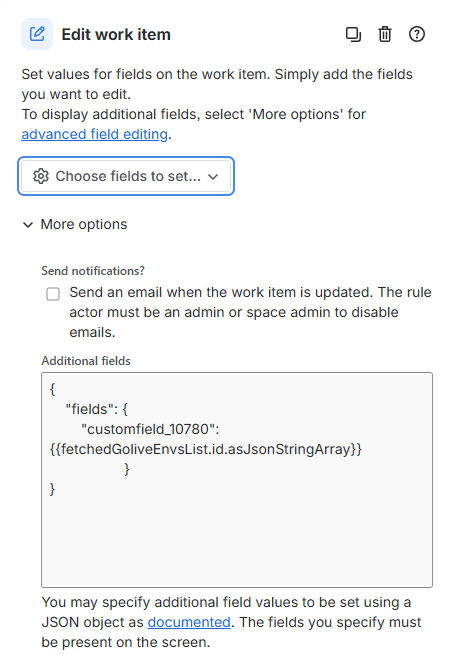Open the advanced field editing link
Viewport: 455px width, 663px height.
point(95,134)
